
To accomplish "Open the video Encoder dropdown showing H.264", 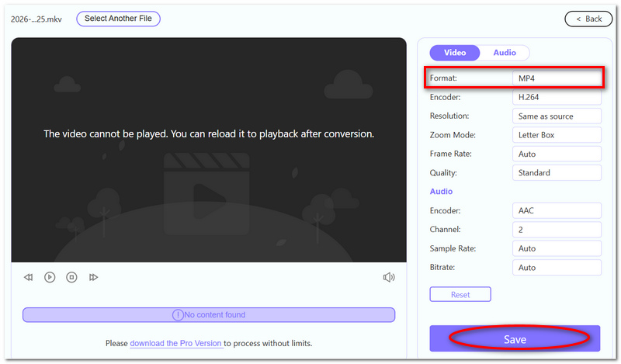I will tap(557, 97).
